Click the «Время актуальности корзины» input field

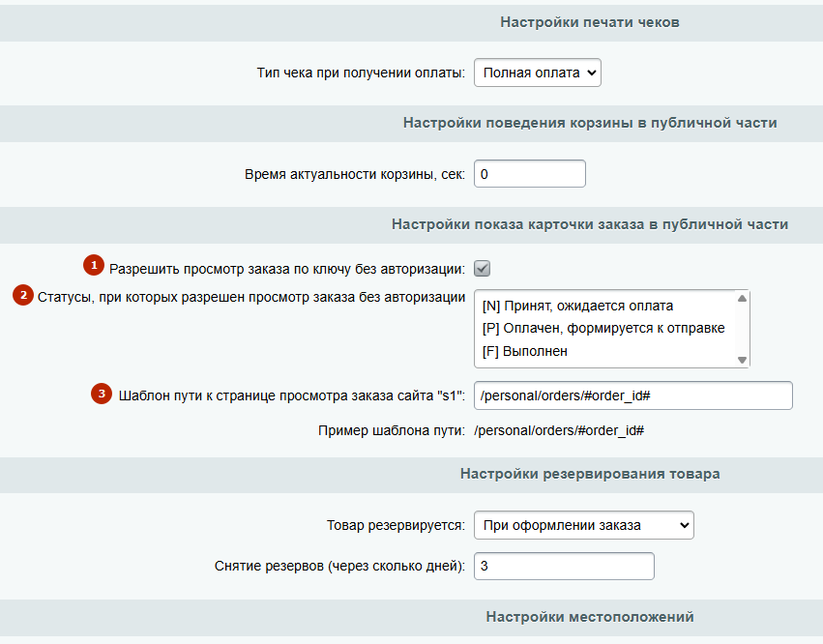click(x=530, y=174)
